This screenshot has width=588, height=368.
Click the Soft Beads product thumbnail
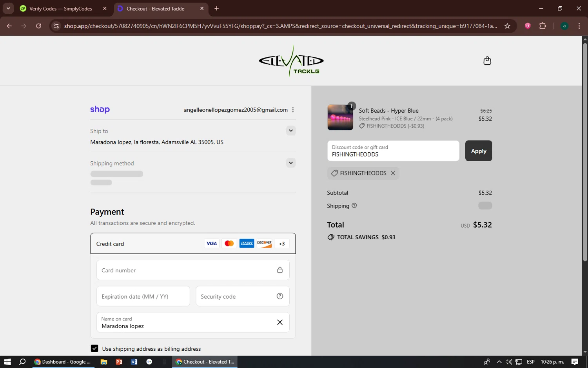pyautogui.click(x=340, y=117)
